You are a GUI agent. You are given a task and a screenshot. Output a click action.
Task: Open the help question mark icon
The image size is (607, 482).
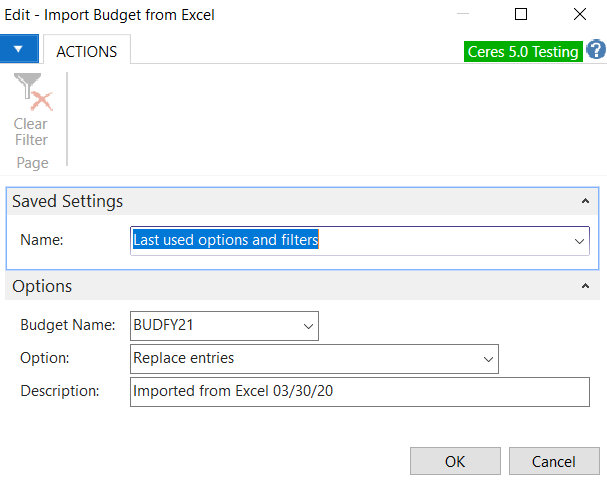tap(596, 50)
